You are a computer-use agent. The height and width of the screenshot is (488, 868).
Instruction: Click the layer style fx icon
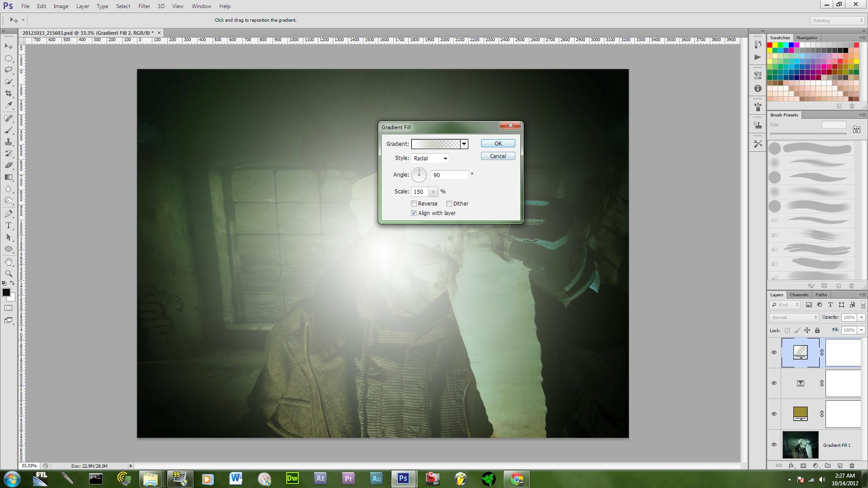(791, 465)
